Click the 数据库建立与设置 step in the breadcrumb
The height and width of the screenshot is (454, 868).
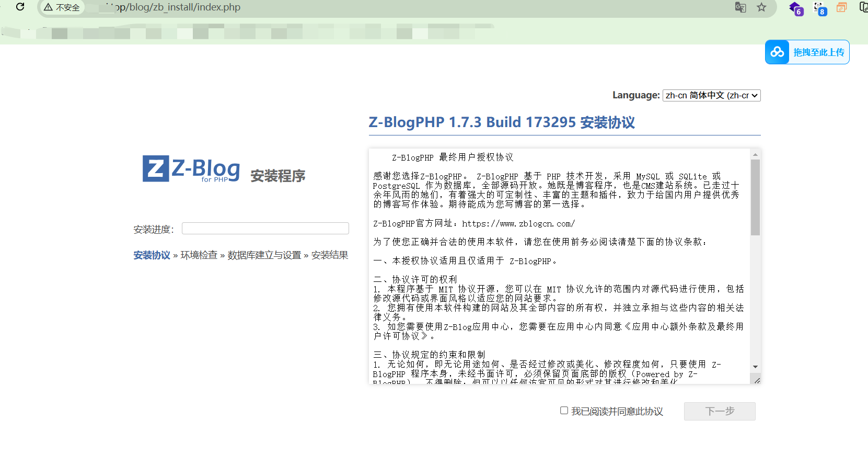(264, 255)
